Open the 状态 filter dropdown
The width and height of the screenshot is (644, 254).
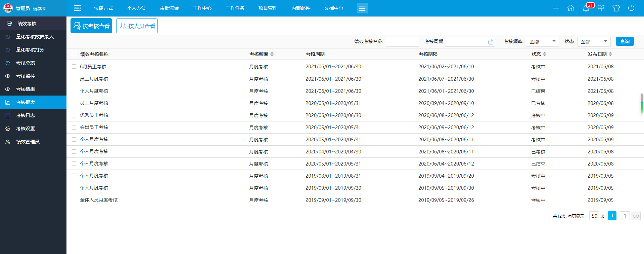coord(594,41)
